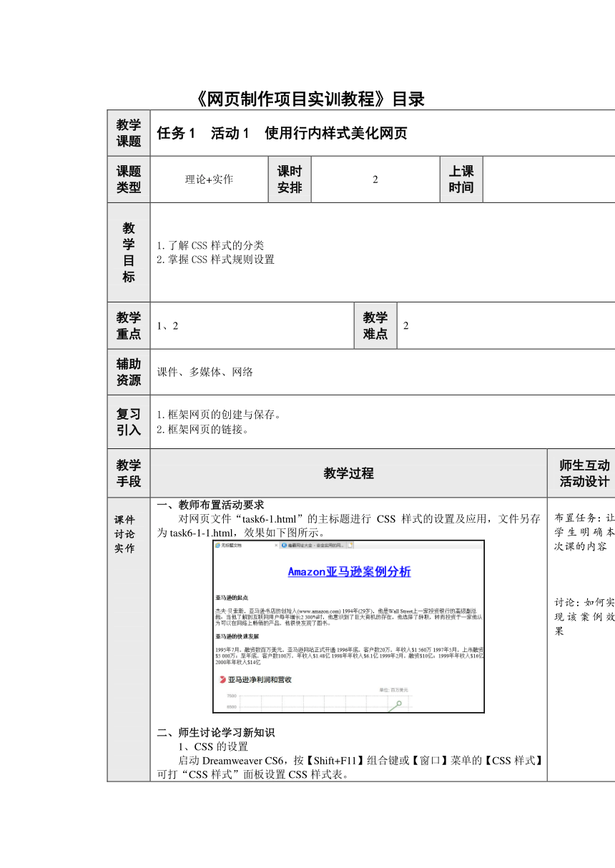Select the 辅助资源 header cell
The height and width of the screenshot is (868, 615).
click(x=129, y=372)
